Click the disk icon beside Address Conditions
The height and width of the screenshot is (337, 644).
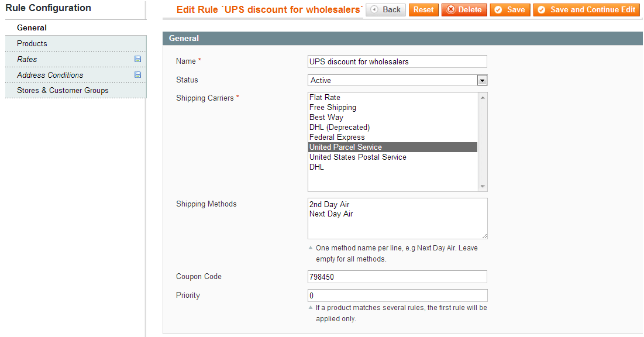coord(138,75)
